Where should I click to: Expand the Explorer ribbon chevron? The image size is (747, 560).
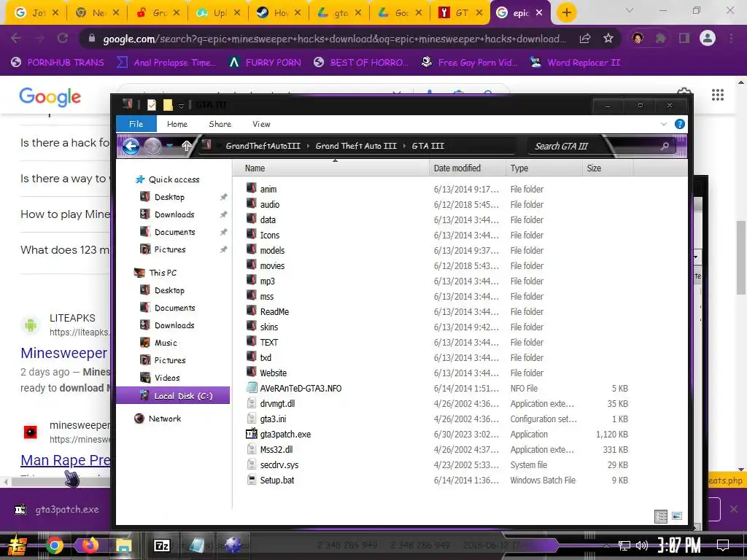point(664,124)
